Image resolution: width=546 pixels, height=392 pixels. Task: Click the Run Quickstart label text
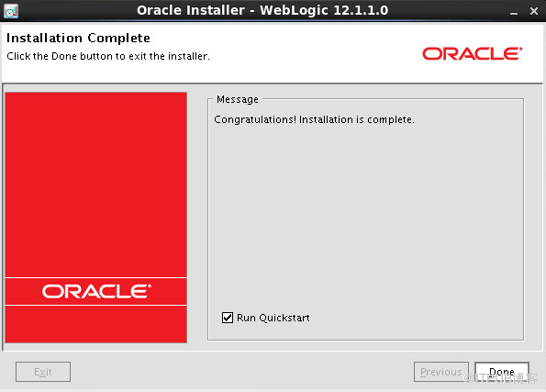(273, 318)
